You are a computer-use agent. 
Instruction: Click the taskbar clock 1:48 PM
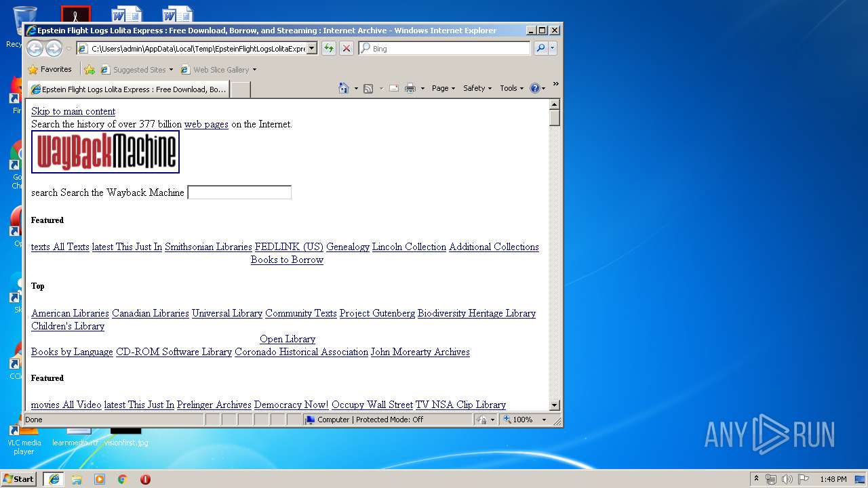tap(833, 479)
